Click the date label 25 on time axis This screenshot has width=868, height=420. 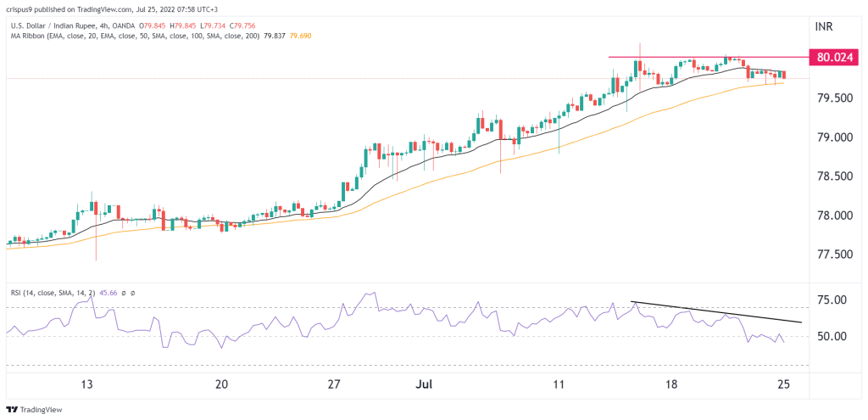click(x=783, y=384)
